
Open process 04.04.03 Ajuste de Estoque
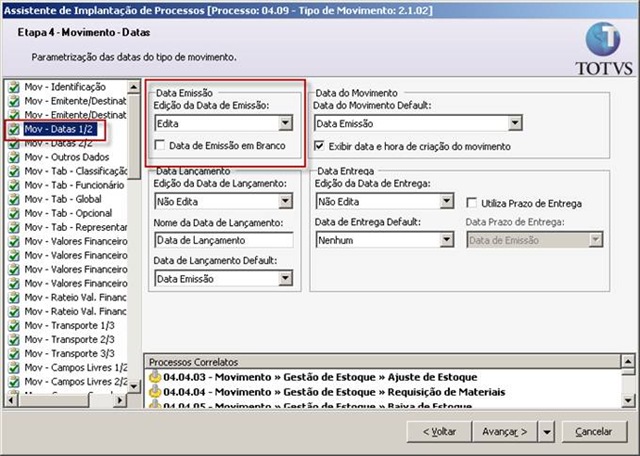tap(320, 377)
